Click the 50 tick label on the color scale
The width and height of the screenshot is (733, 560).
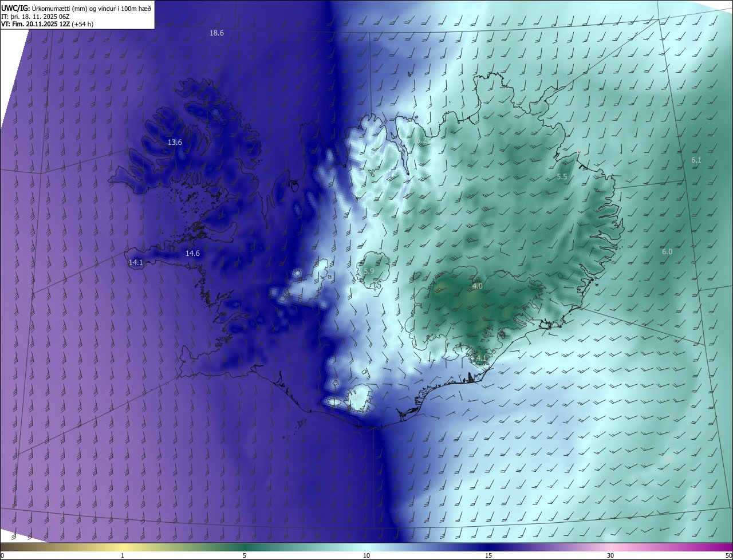click(728, 555)
